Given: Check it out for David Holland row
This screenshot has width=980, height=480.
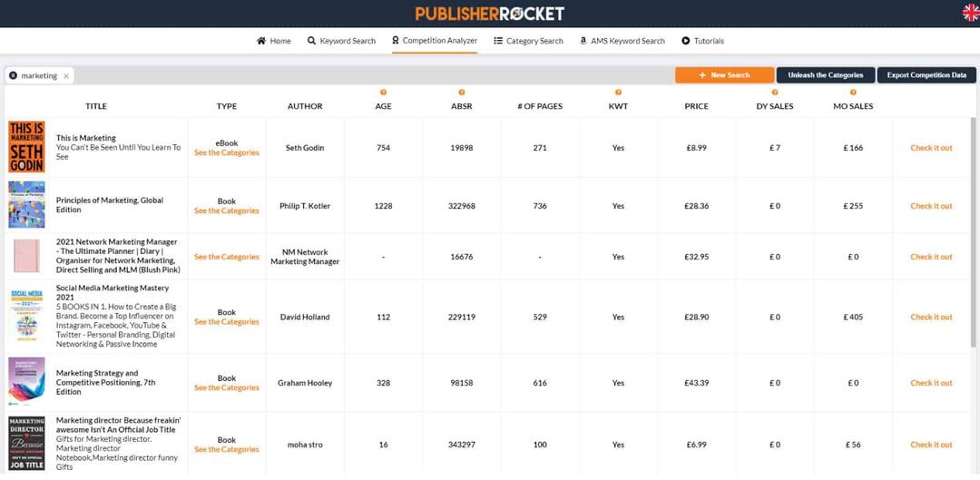Looking at the screenshot, I should click(x=931, y=317).
